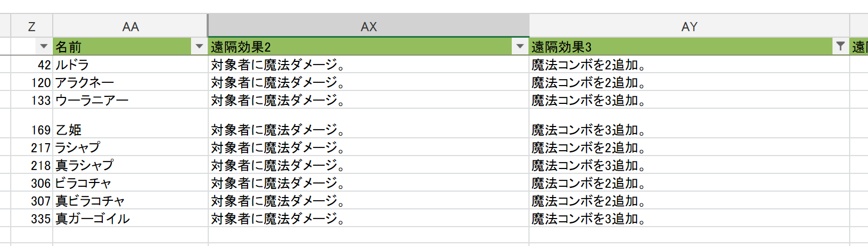The height and width of the screenshot is (246, 868).
Task: Select 対象者に魔法ダメージ in the ルドラ row
Action: point(278,65)
